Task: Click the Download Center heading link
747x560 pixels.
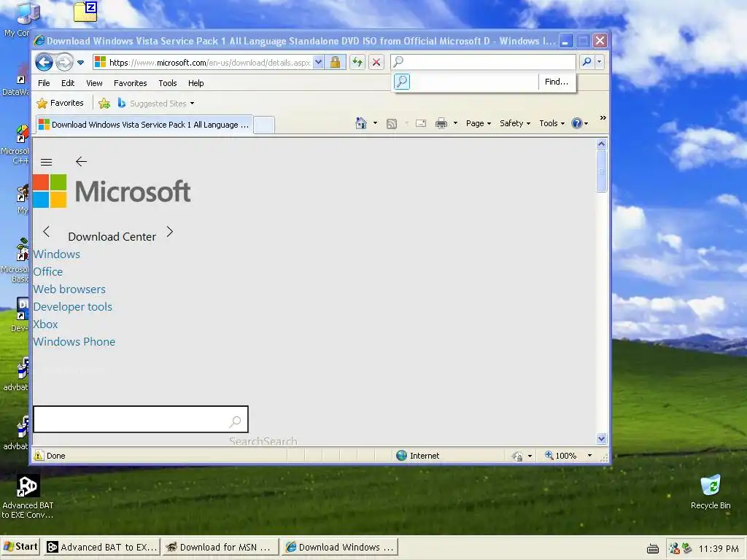Action: point(112,237)
